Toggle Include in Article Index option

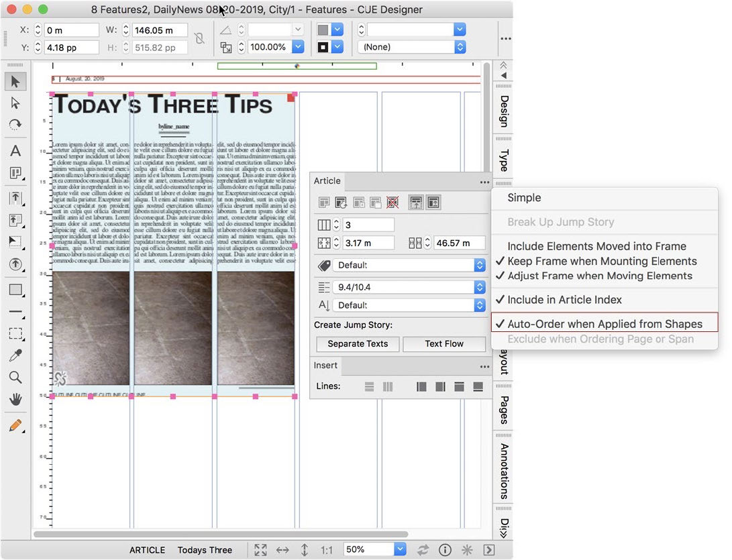click(x=564, y=300)
